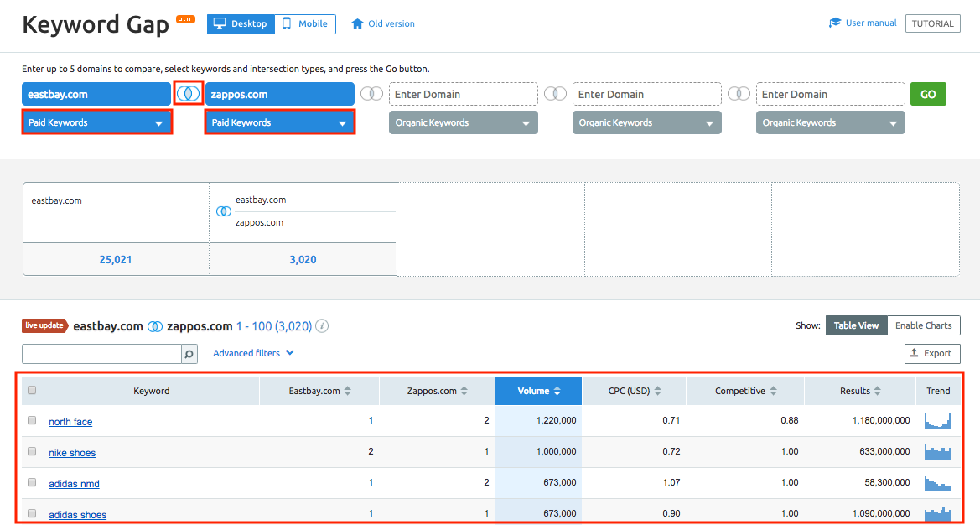Click the intersection icon before the last Enter Domain field
Screen dimensions: 980x525
tap(739, 94)
